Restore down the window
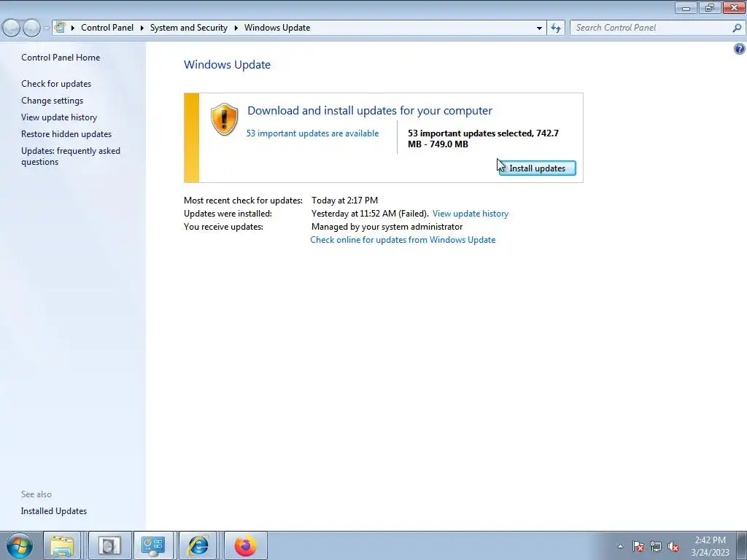 point(709,7)
